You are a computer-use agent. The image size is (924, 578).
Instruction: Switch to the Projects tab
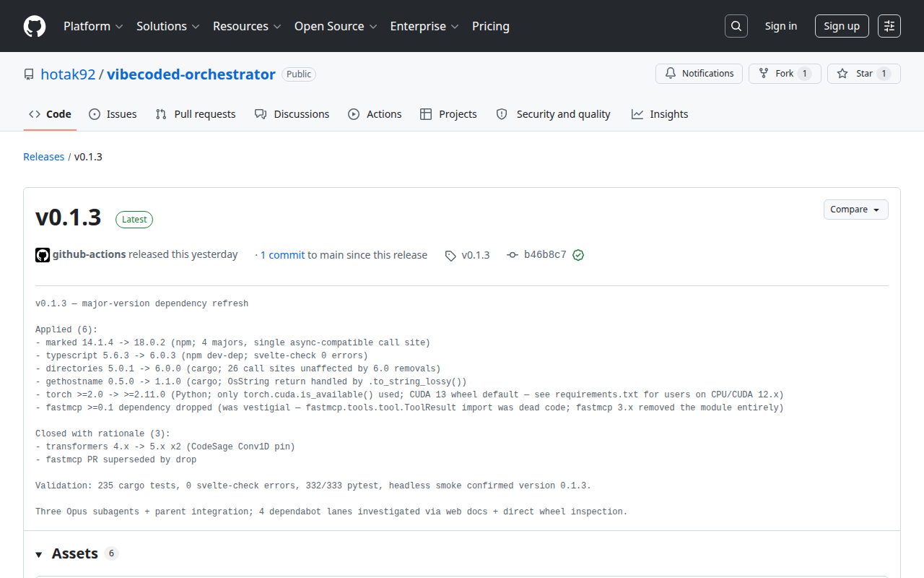pos(448,114)
